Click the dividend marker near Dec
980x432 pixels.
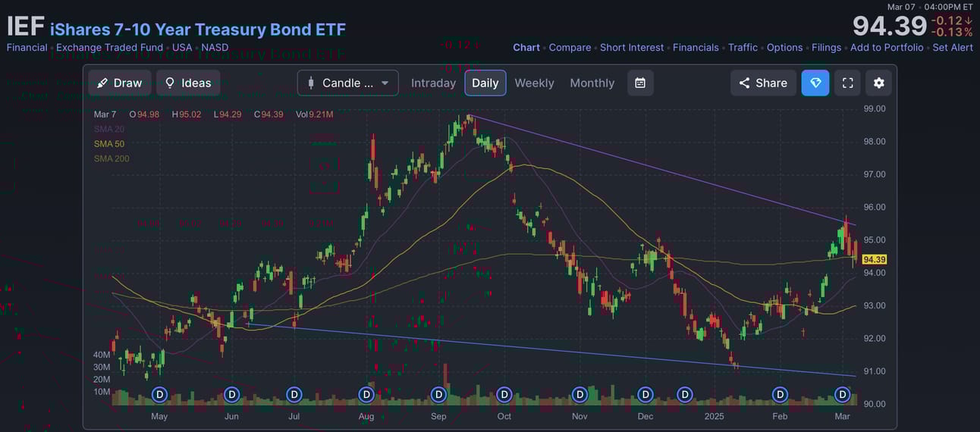click(645, 394)
